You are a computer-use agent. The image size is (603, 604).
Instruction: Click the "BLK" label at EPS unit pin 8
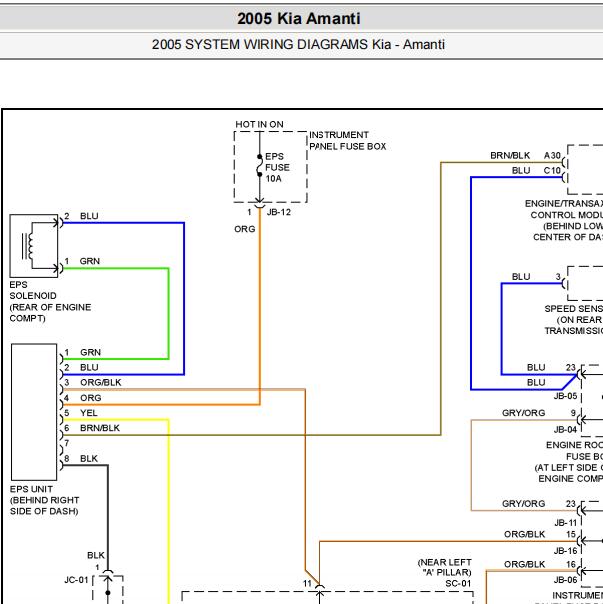click(89, 458)
